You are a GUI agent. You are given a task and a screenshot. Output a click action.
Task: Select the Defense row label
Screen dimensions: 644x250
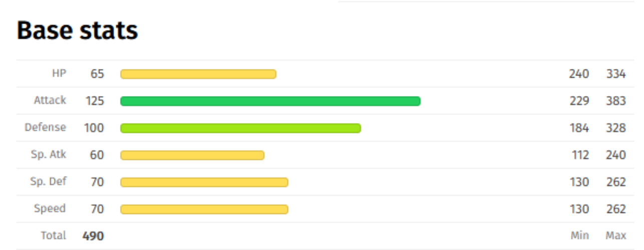(46, 127)
